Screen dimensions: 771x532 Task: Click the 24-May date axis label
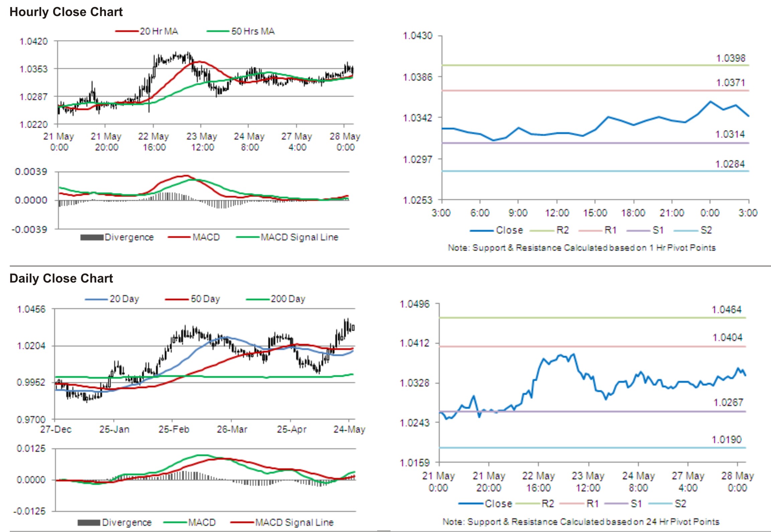(x=349, y=429)
